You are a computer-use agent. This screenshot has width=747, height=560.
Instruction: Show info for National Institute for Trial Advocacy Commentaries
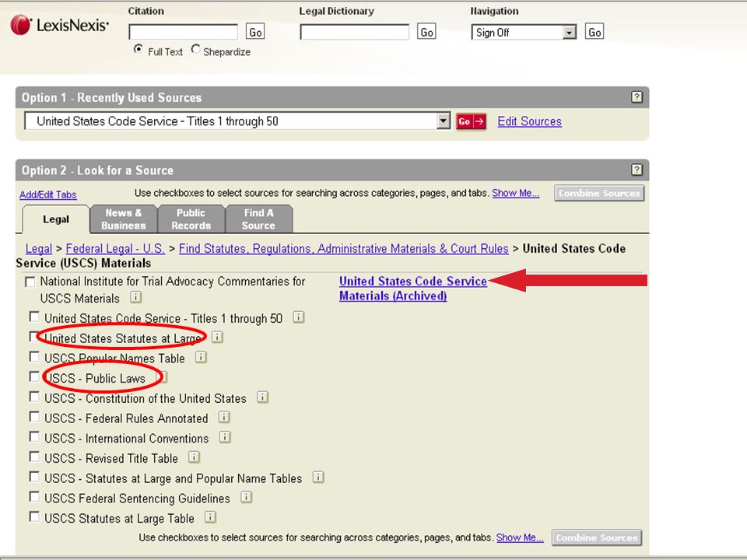click(135, 297)
